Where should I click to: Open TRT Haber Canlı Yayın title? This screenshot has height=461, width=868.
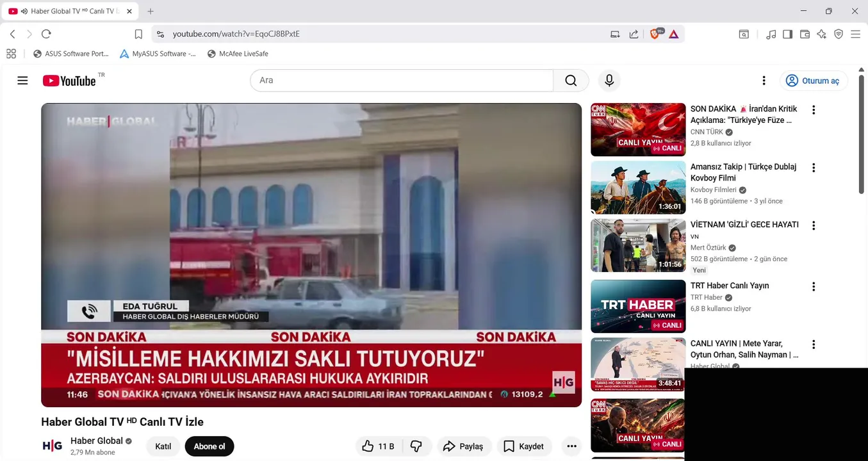coord(730,286)
